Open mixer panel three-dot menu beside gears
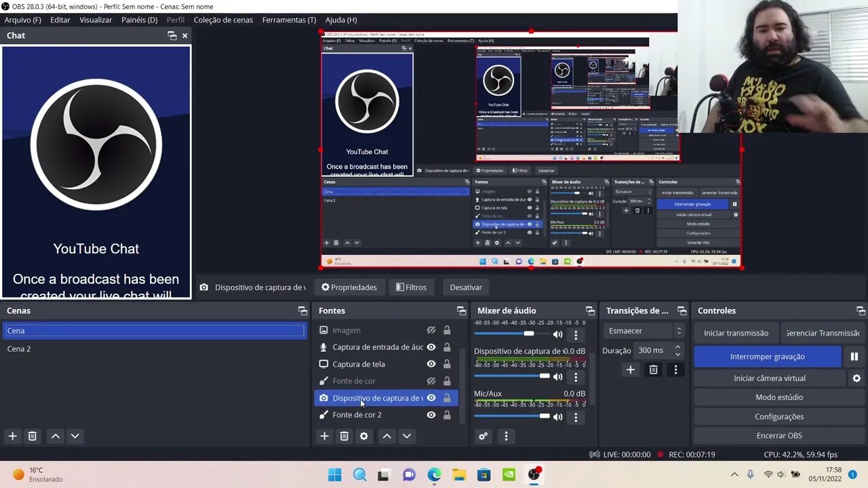 [x=506, y=436]
